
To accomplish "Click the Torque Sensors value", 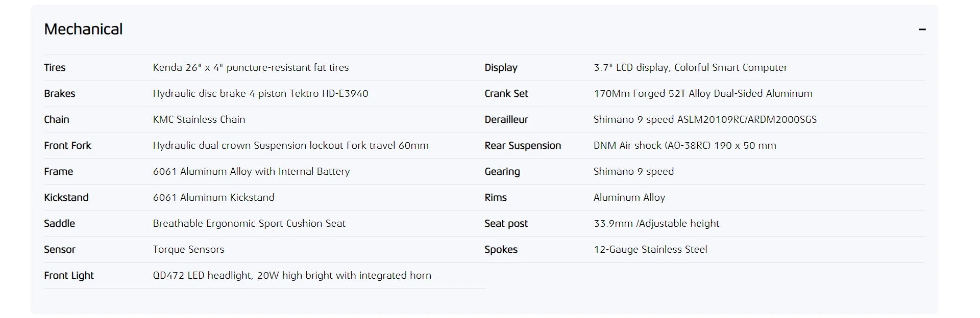I will [188, 249].
